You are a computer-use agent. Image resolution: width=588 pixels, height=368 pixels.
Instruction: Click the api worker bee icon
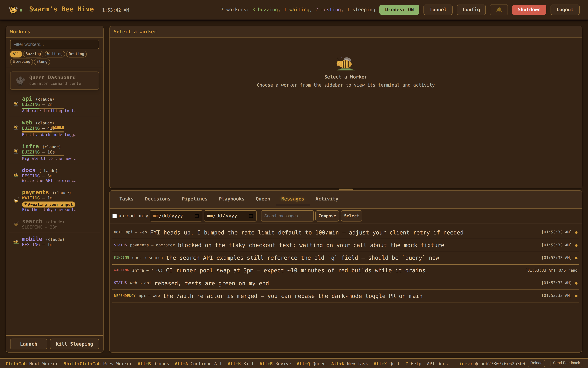(x=16, y=104)
